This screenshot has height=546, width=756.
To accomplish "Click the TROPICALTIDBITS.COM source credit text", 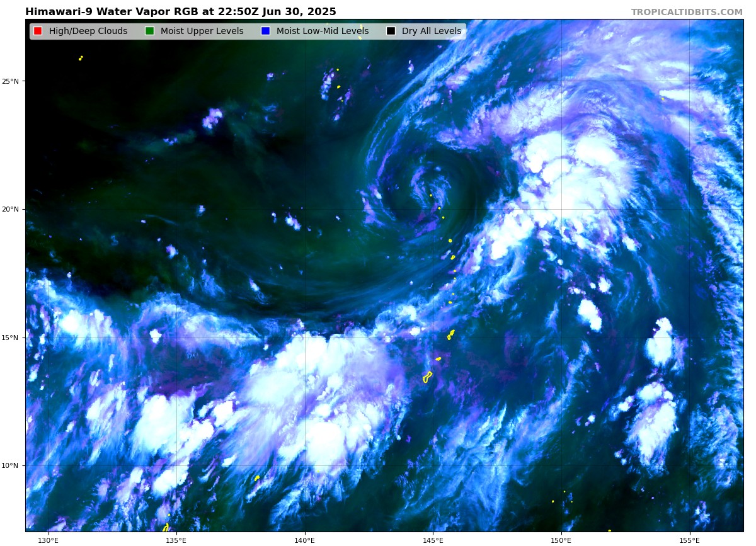I will tap(687, 12).
